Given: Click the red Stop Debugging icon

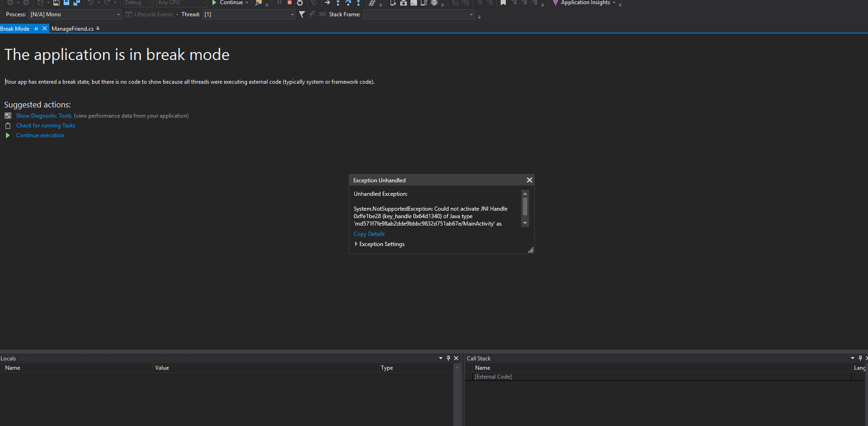Looking at the screenshot, I should (x=290, y=2).
